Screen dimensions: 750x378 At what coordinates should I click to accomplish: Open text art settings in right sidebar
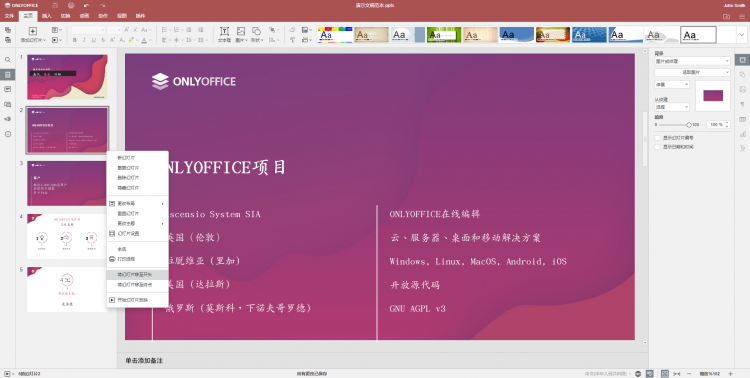coord(742,149)
